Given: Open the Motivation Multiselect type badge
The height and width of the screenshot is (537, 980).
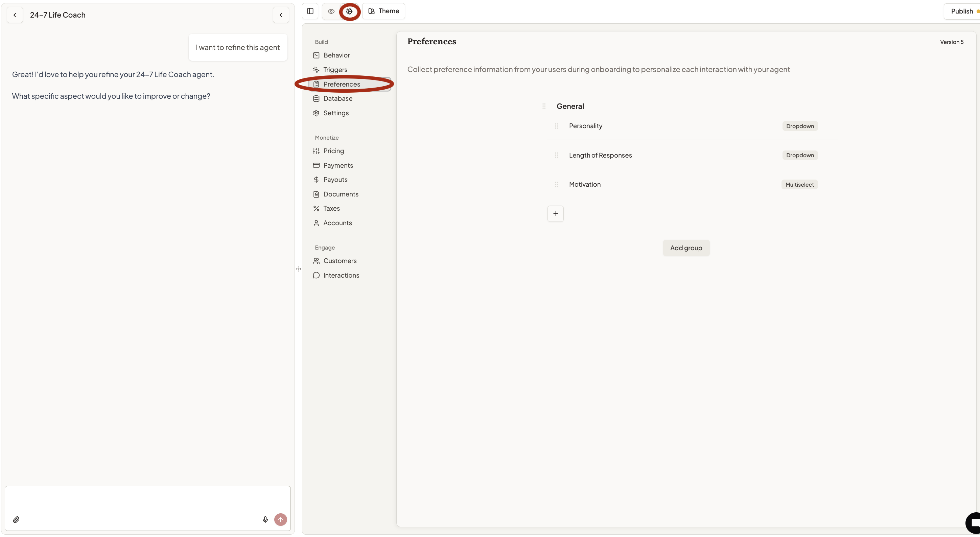Looking at the screenshot, I should point(799,184).
